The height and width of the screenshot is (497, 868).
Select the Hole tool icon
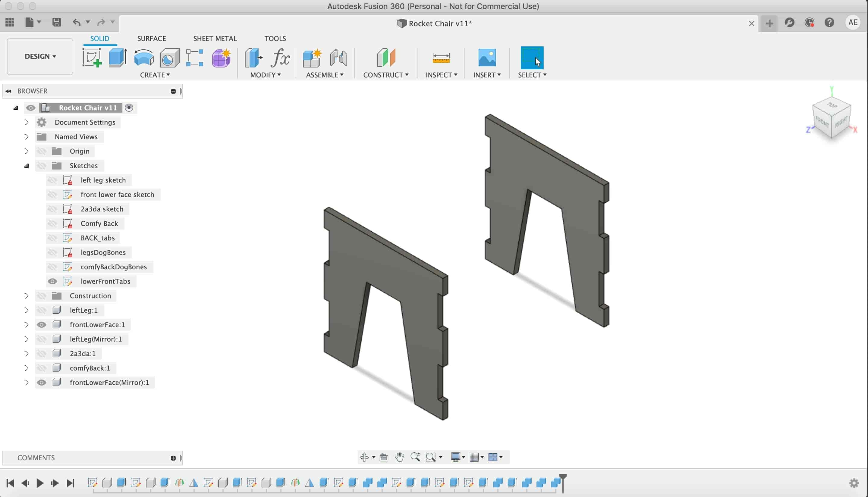[170, 58]
